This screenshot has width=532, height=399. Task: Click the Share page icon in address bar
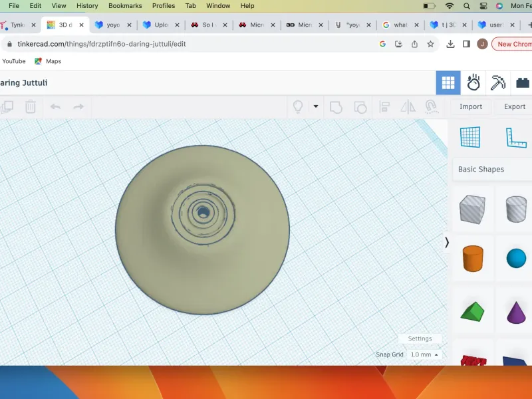(x=414, y=44)
